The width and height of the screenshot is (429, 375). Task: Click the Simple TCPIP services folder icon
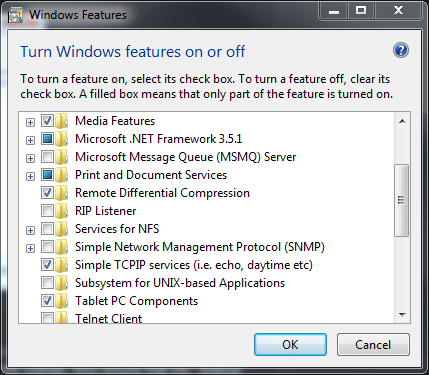[x=62, y=265]
